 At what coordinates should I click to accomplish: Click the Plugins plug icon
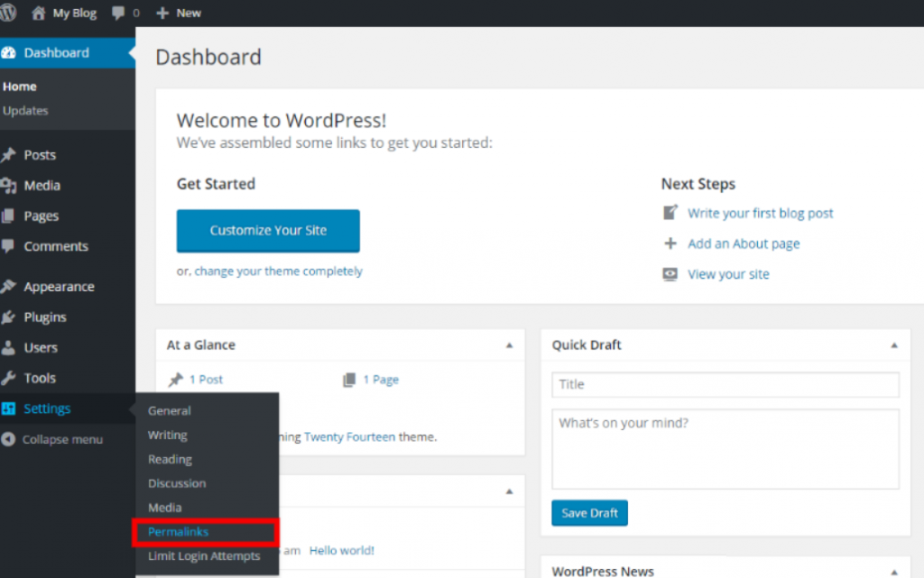click(x=9, y=317)
